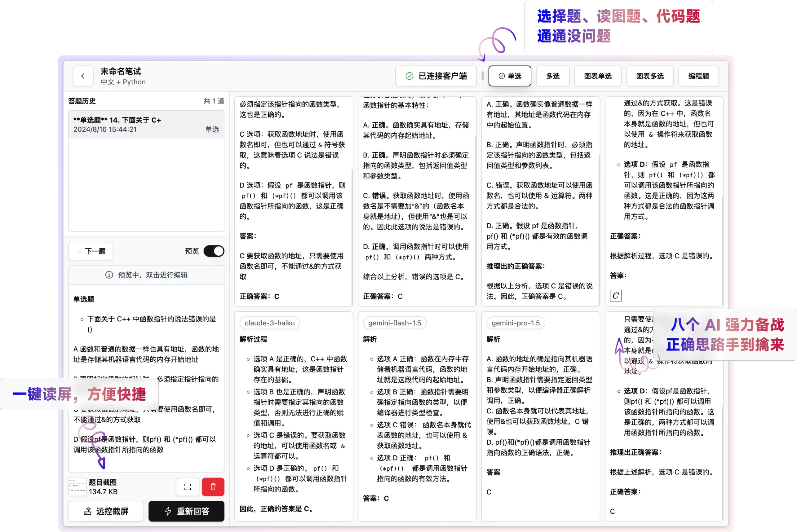This screenshot has height=532, width=797.
Task: Click the fullscreen expand screenshot icon
Action: 187,487
